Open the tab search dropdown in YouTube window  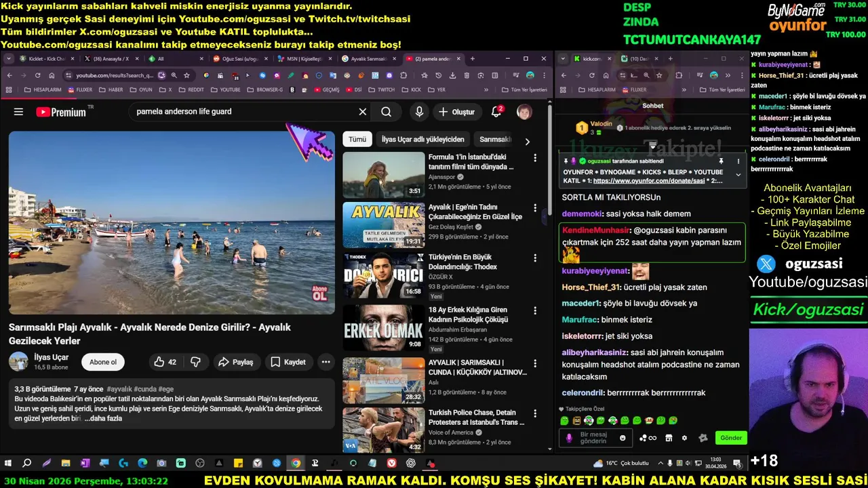tap(8, 59)
